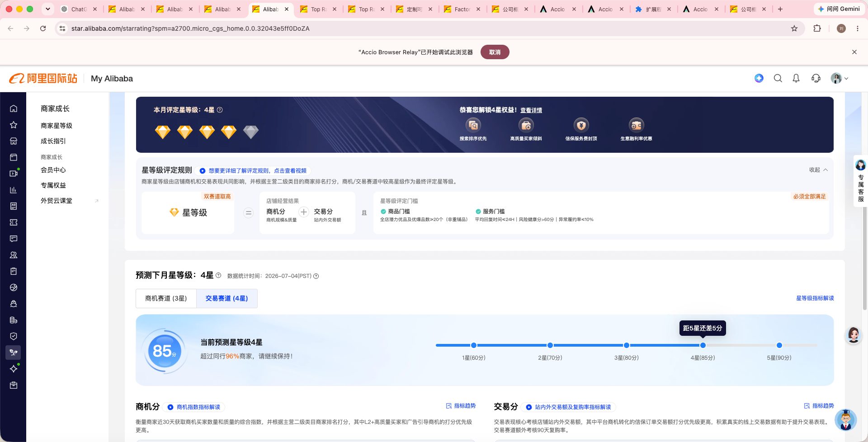Click the 生意融利率优惠 benefit icon

[636, 125]
